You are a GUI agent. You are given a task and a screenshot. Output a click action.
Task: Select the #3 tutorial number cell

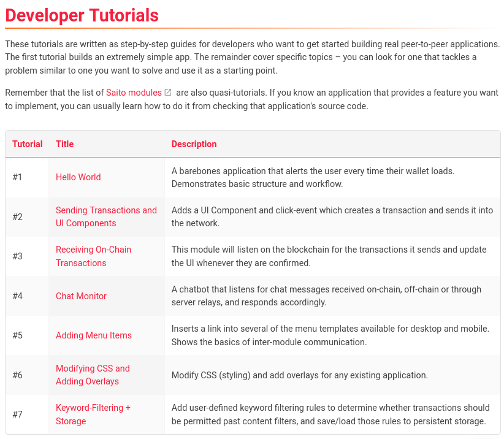point(27,256)
